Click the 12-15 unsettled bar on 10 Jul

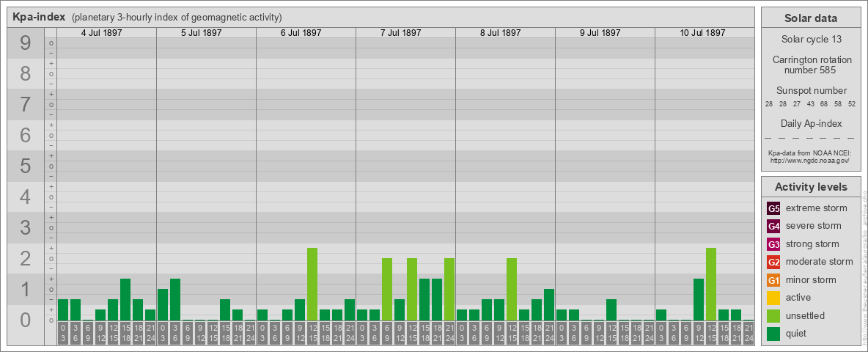(x=711, y=285)
